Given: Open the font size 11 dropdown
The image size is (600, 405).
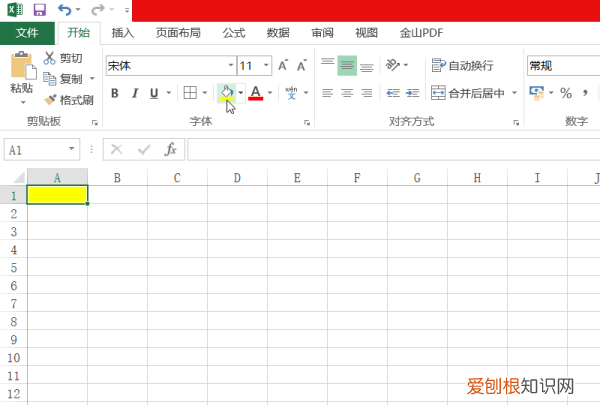Looking at the screenshot, I should 266,65.
